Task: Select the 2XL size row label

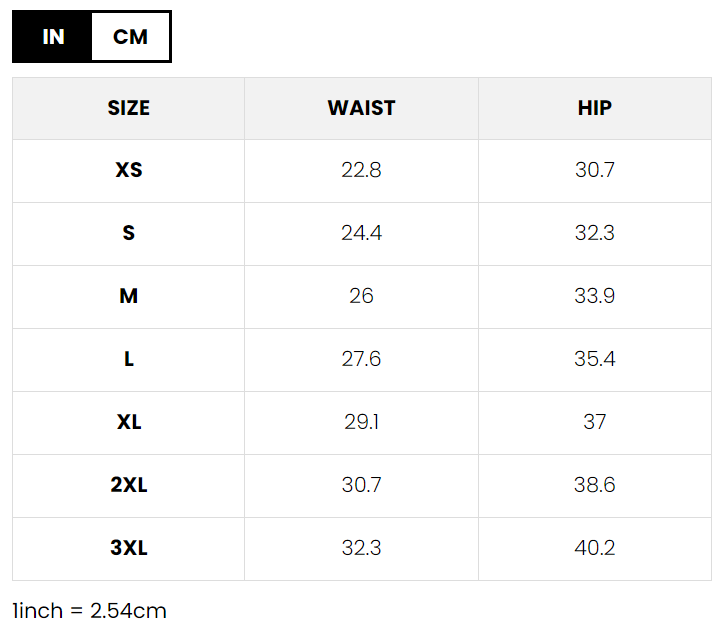Action: [x=128, y=485]
